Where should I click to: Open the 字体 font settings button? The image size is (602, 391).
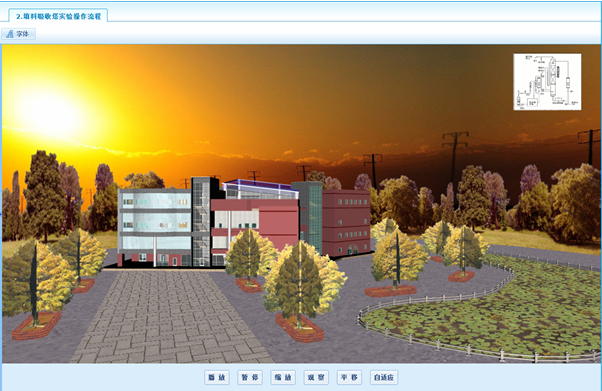tap(18, 34)
